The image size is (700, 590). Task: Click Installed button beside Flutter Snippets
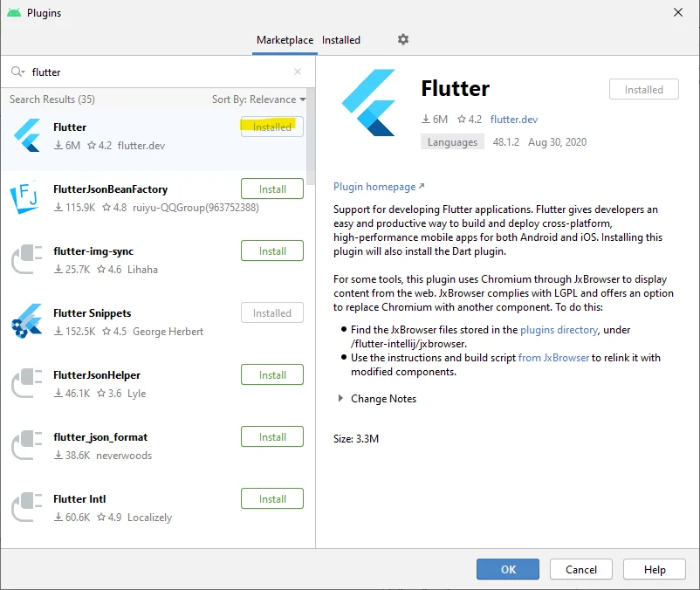tap(272, 312)
